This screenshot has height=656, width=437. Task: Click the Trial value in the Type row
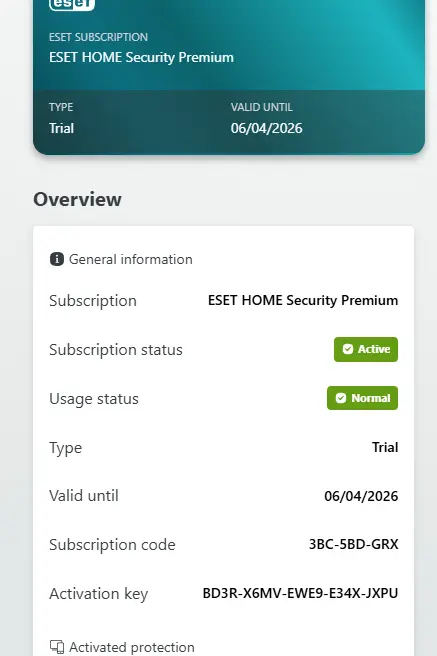pos(385,447)
